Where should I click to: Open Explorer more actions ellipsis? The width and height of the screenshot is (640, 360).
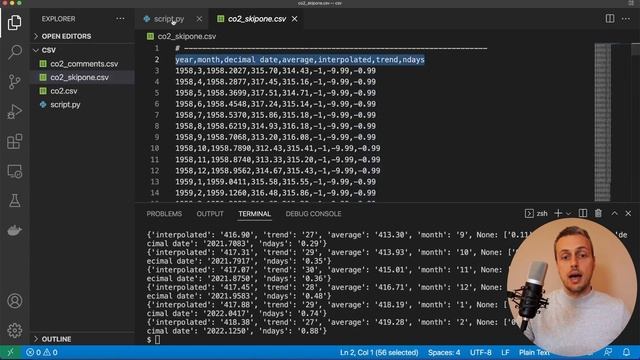(120, 19)
